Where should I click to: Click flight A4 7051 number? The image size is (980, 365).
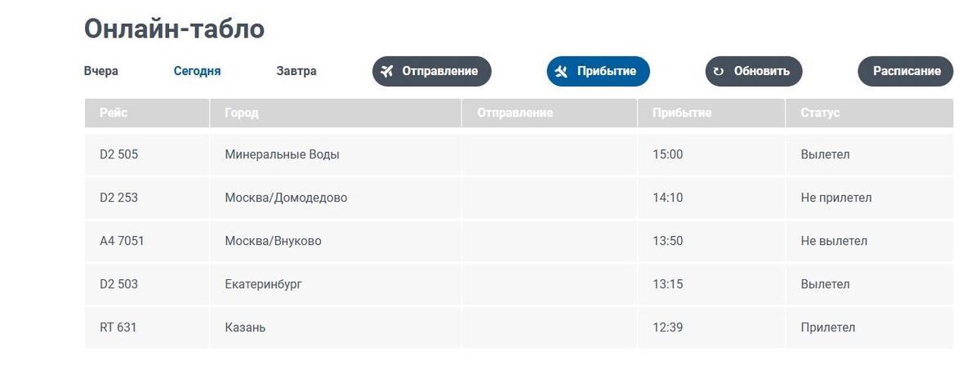122,241
